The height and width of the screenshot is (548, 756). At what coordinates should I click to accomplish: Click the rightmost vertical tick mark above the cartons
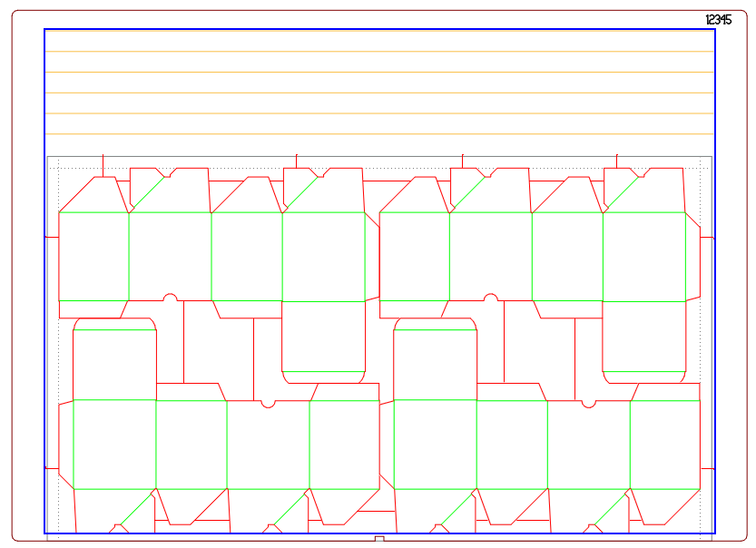click(617, 161)
